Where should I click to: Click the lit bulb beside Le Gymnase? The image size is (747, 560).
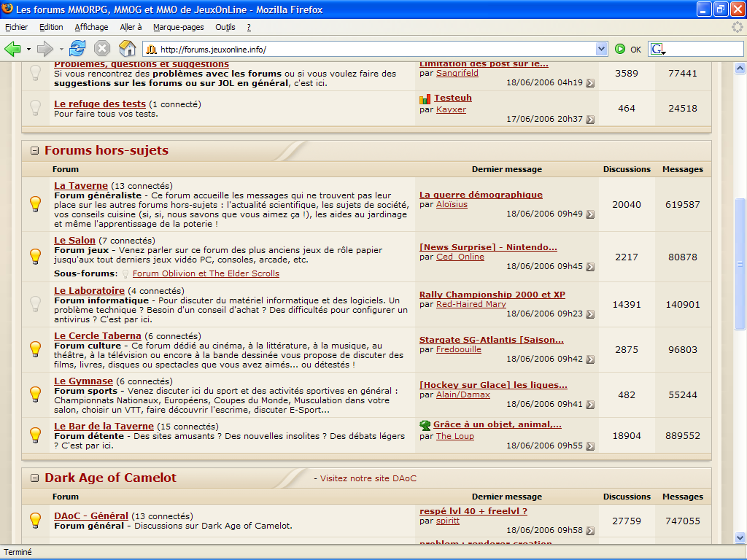[x=36, y=394]
